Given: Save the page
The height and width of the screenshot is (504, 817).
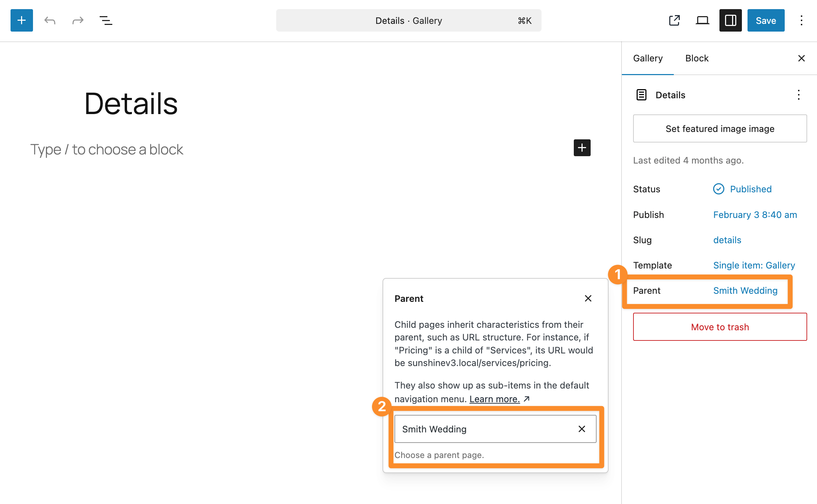Looking at the screenshot, I should [766, 20].
